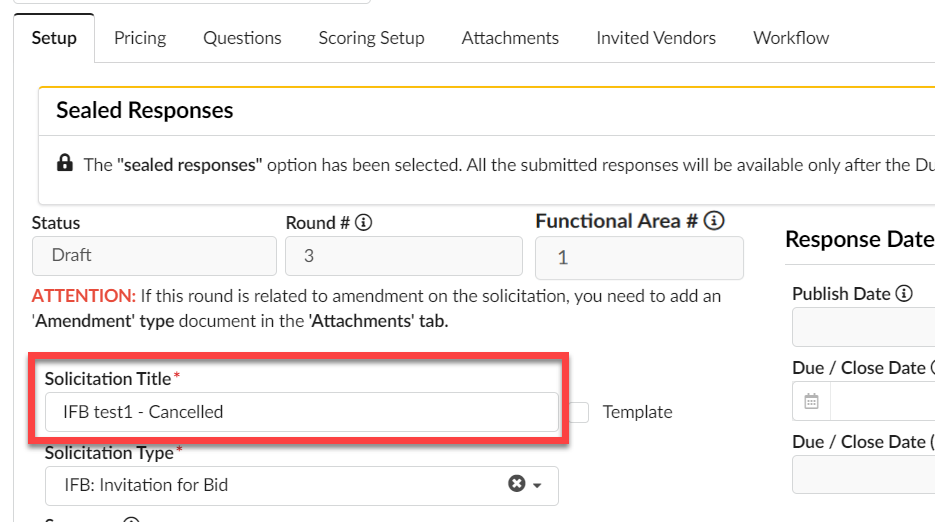Image resolution: width=935 pixels, height=522 pixels.
Task: Toggle the Template checkbox
Action: [x=578, y=412]
